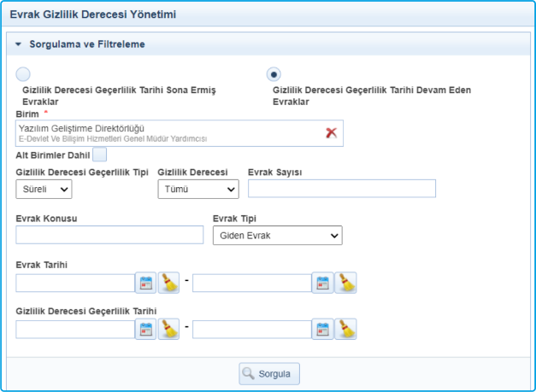Remove the selected Birim with red X
Viewport: 536px width, 392px height.
coord(331,132)
